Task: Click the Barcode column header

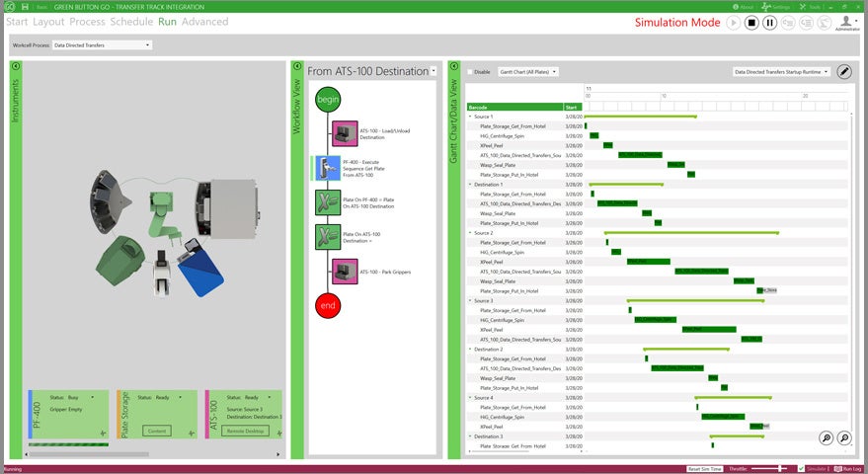Action: [514, 107]
